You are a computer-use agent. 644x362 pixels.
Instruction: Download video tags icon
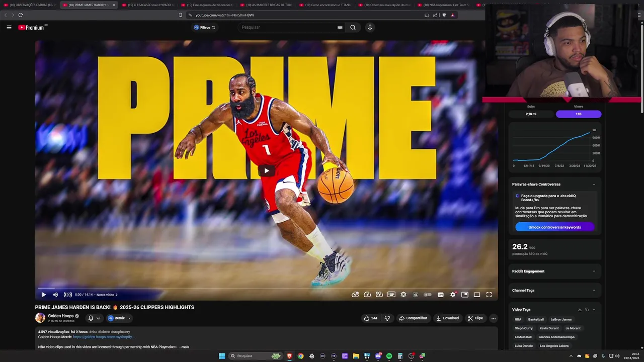pyautogui.click(x=580, y=309)
